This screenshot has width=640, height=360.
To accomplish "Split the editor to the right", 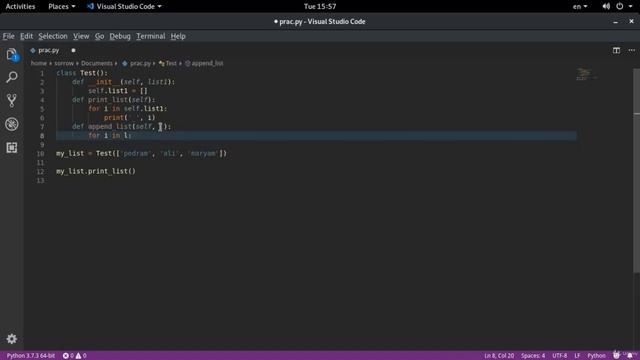I will click(616, 50).
